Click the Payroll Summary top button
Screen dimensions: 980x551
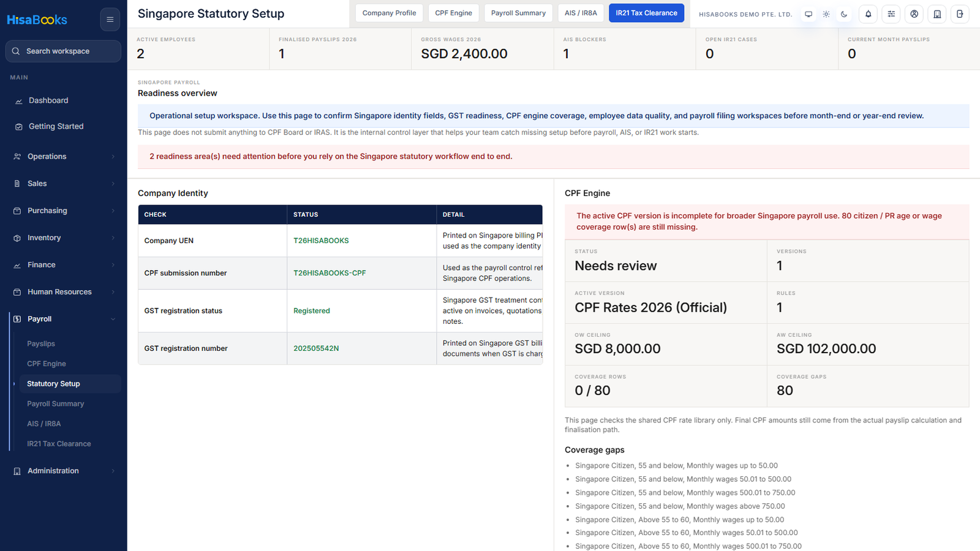518,13
